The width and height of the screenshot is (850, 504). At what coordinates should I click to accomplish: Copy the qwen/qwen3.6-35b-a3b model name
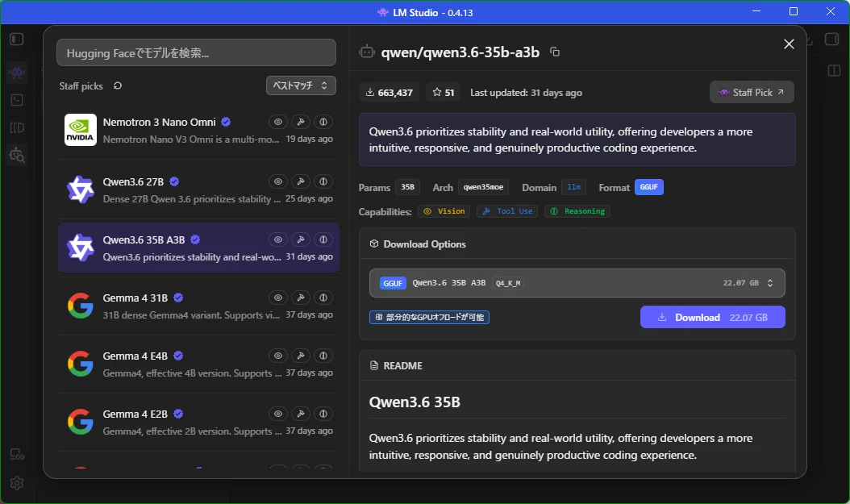[555, 52]
